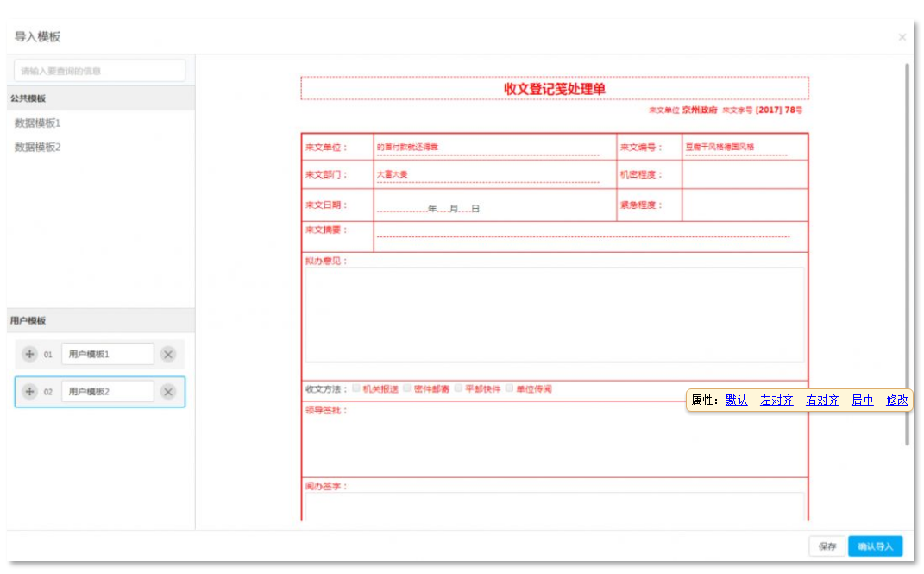Tick the 密件邮寄 checkbox

(x=408, y=388)
